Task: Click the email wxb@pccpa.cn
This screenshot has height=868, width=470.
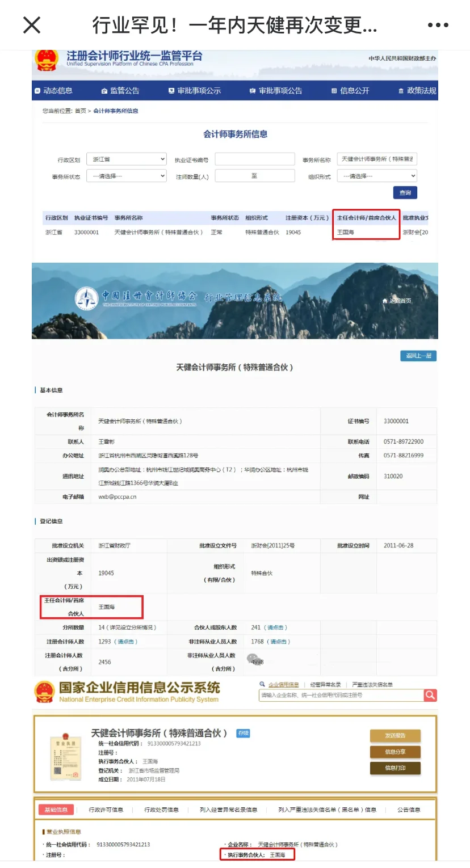Action: 117,497
